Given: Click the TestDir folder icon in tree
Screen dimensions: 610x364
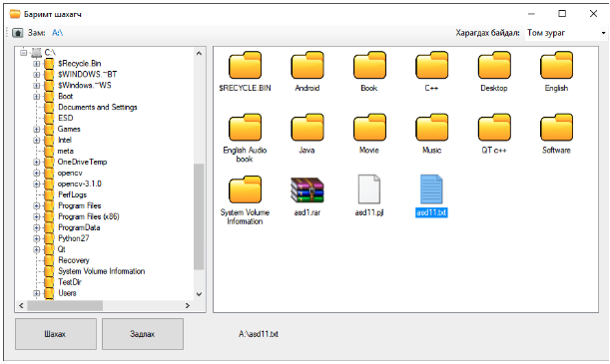Looking at the screenshot, I should click(49, 282).
